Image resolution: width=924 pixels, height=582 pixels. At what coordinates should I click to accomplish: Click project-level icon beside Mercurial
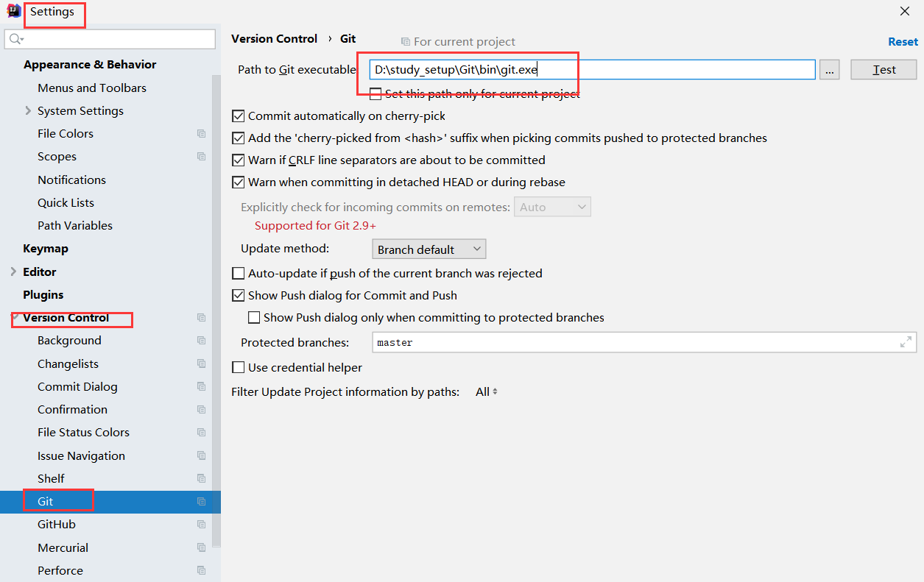201,548
